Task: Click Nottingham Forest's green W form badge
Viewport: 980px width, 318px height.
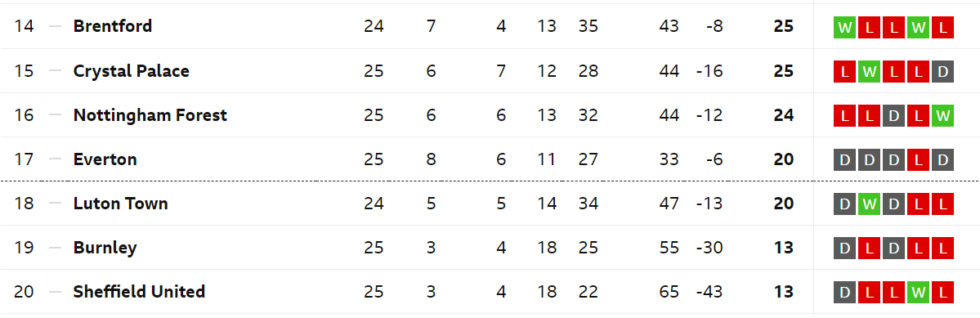Action: click(x=942, y=116)
